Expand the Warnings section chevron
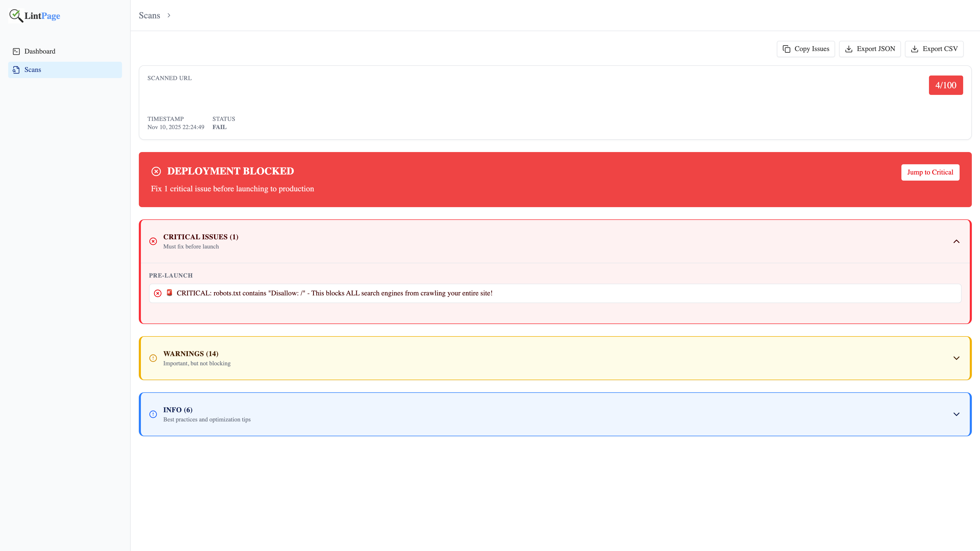This screenshot has height=551, width=980. tap(956, 358)
